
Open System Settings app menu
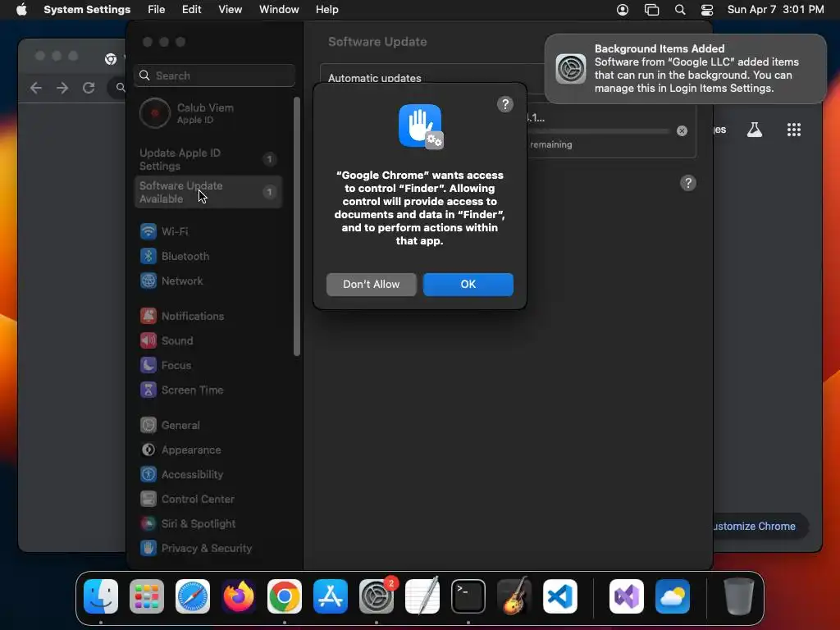click(x=87, y=10)
